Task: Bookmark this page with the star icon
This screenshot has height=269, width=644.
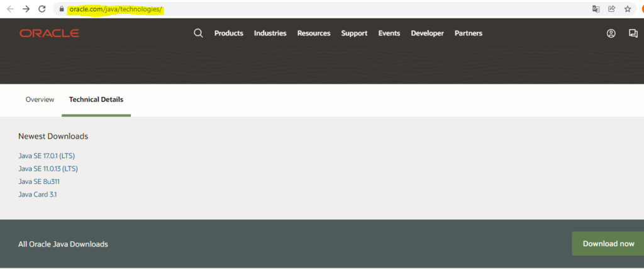Action: (628, 9)
